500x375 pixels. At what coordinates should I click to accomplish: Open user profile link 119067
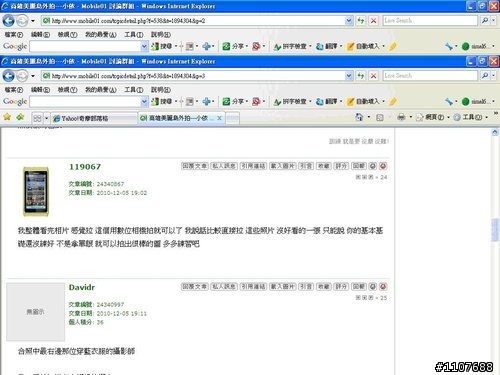coord(85,167)
